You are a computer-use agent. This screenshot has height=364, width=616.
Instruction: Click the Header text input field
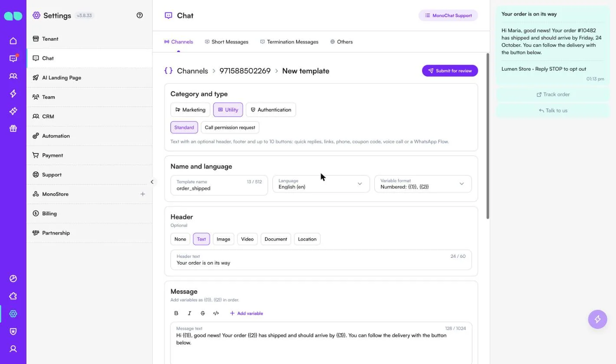321,260
